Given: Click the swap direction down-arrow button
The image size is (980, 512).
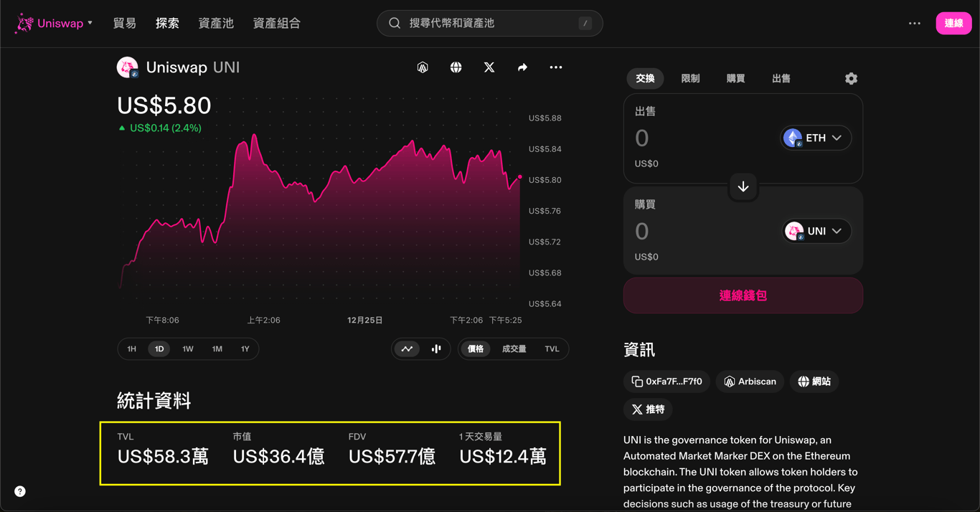Looking at the screenshot, I should pos(743,186).
